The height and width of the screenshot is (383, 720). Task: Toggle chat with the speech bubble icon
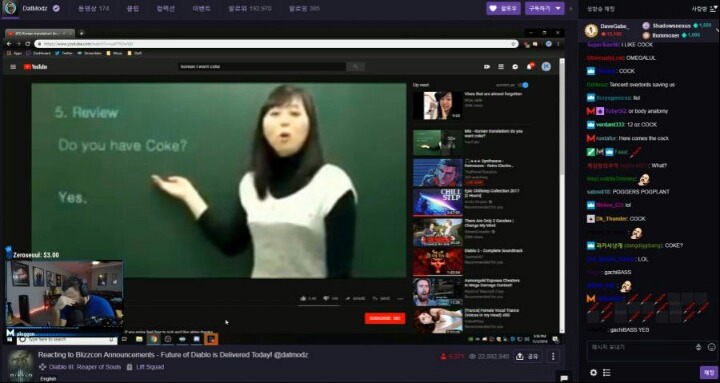[564, 377]
